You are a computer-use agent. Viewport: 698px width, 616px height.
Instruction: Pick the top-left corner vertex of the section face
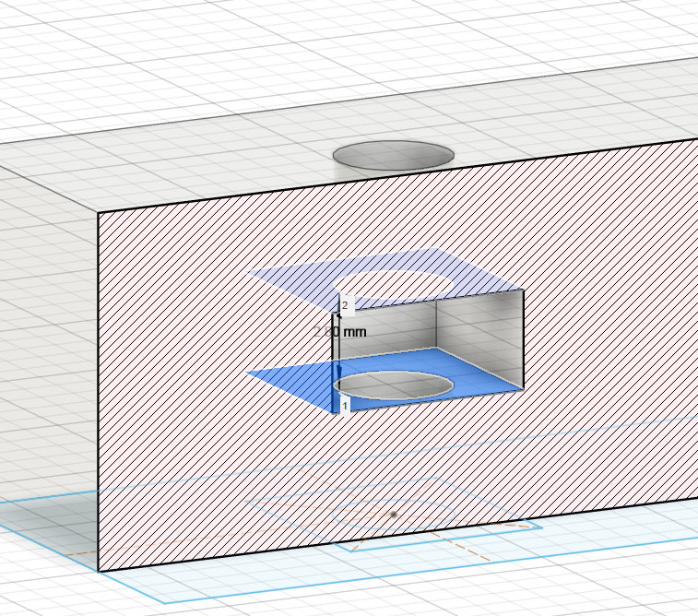click(99, 213)
